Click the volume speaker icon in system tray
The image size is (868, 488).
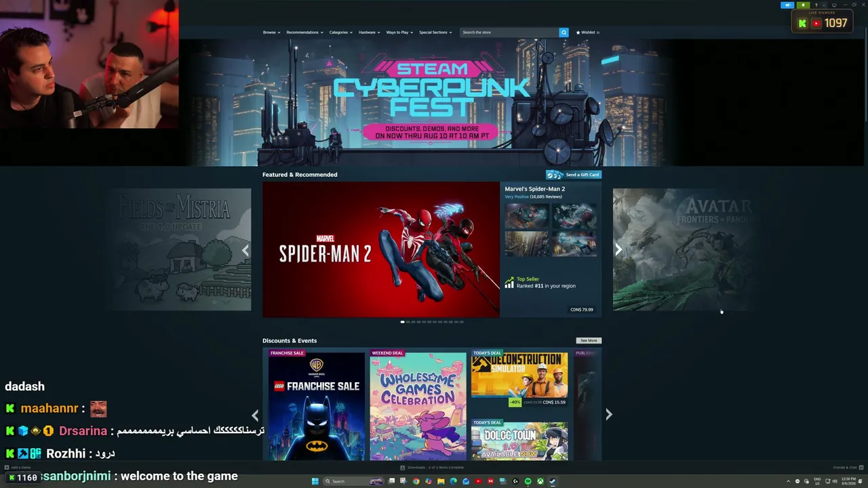click(834, 481)
